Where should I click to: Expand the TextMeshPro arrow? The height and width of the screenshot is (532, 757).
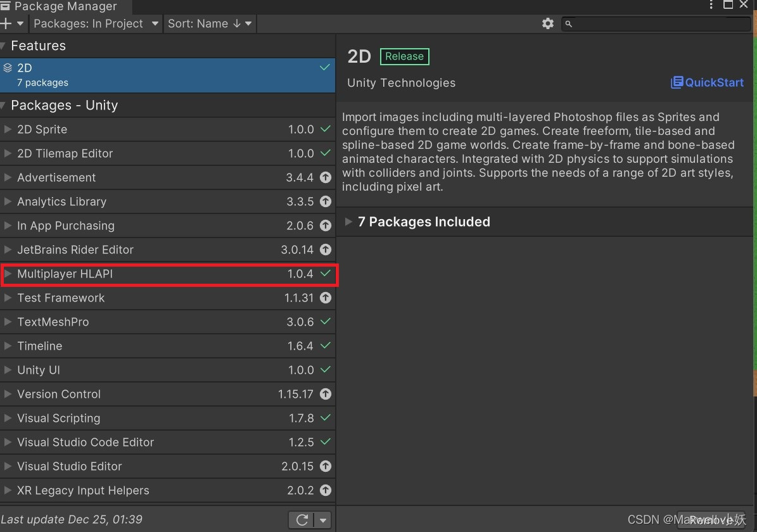[x=7, y=322]
